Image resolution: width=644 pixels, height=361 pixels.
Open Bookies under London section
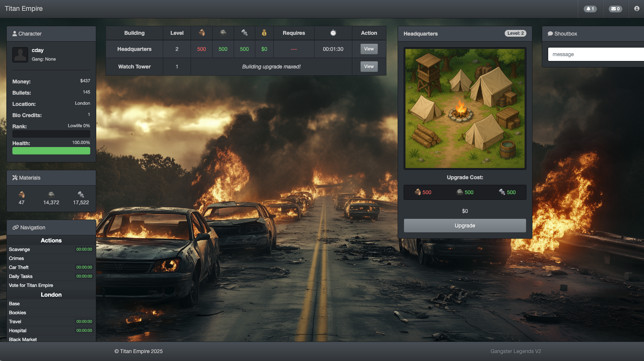(x=18, y=313)
